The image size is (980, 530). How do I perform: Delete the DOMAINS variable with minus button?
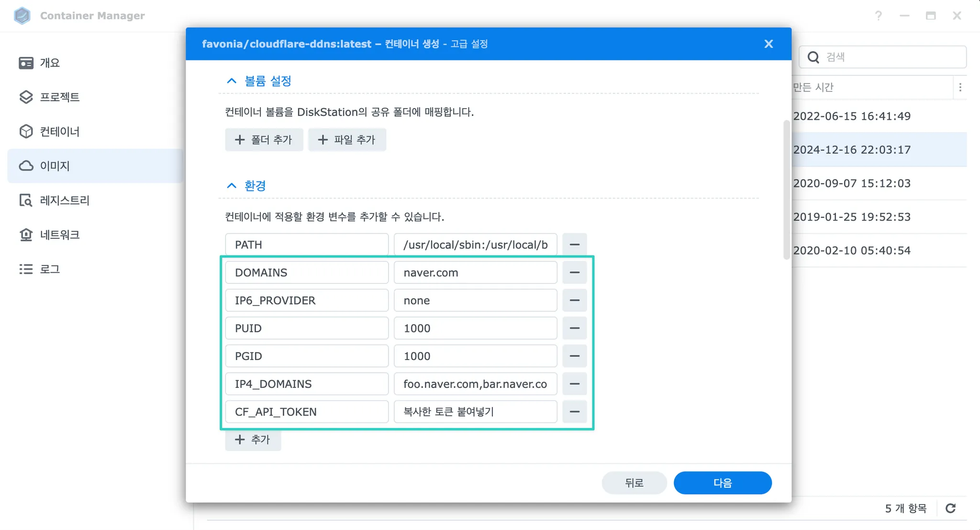tap(574, 272)
